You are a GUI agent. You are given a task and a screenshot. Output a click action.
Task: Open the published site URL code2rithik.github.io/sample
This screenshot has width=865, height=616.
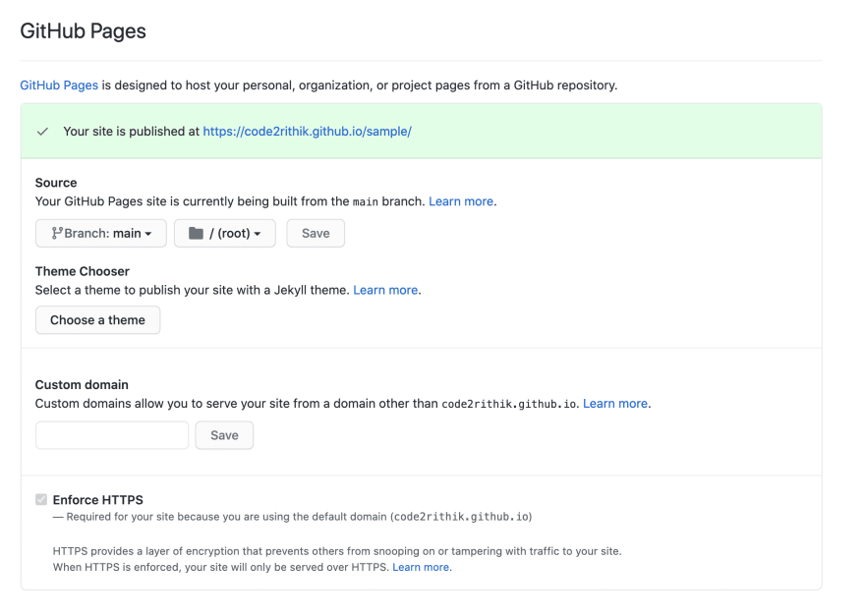click(308, 132)
